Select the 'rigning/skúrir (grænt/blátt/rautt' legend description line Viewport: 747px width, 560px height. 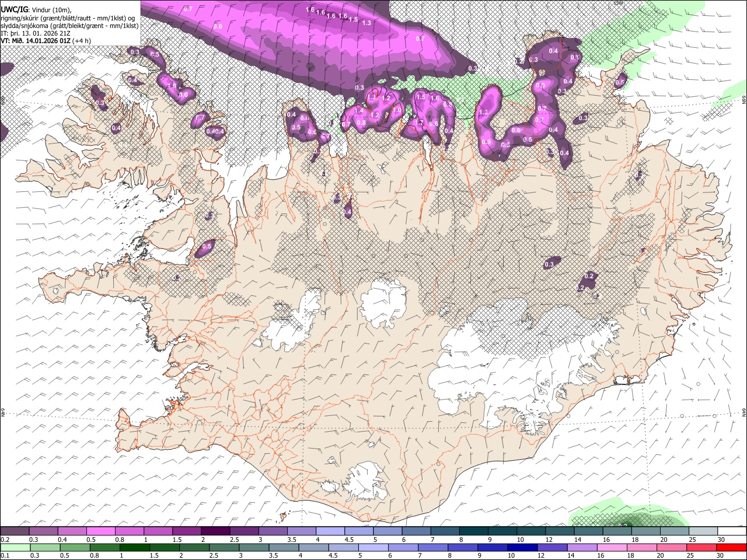click(68, 17)
